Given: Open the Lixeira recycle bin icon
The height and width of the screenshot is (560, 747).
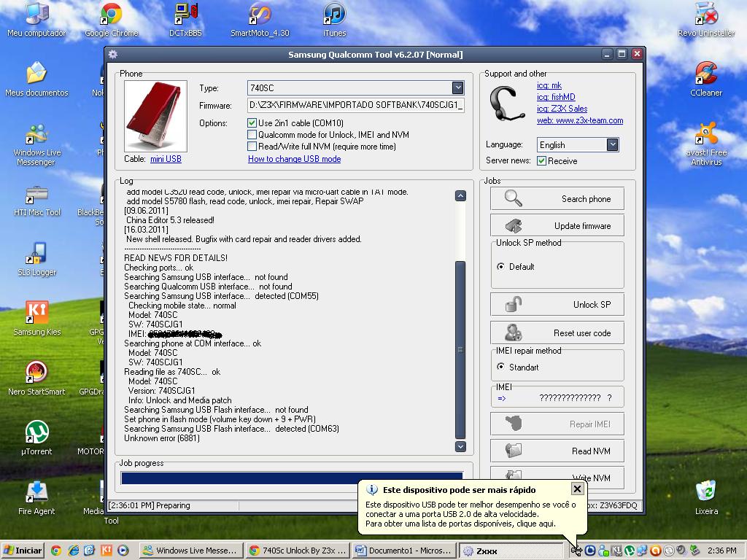Looking at the screenshot, I should tap(706, 499).
